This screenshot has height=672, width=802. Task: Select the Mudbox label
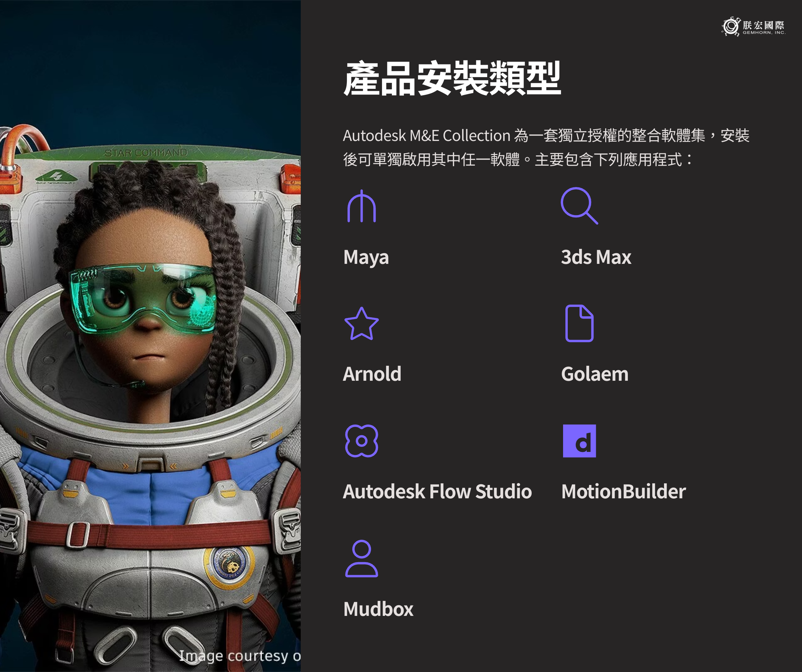(x=378, y=609)
